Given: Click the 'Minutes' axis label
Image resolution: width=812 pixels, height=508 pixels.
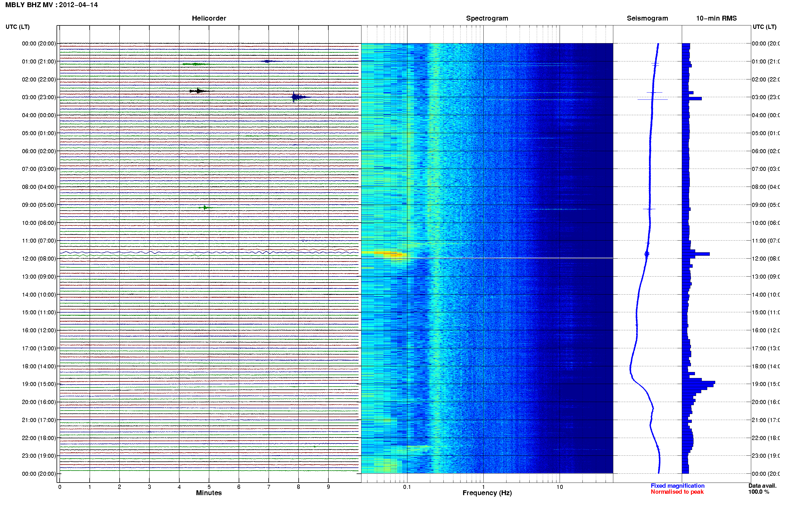Looking at the screenshot, I should click(209, 493).
